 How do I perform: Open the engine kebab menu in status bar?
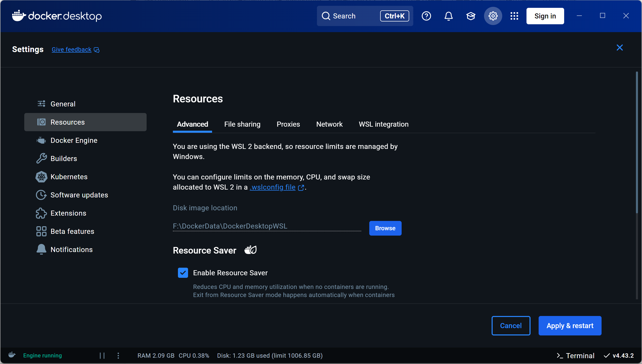pos(118,355)
